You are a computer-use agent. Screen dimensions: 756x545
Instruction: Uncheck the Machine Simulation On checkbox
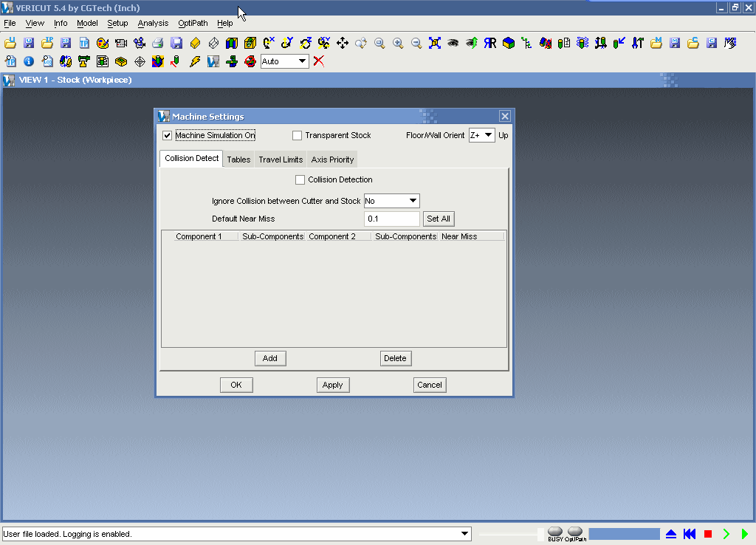[168, 136]
